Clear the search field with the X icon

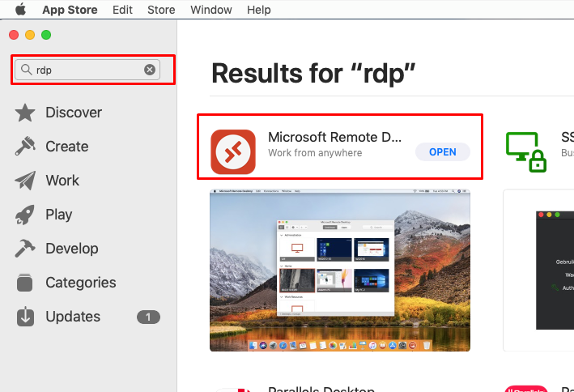point(149,70)
